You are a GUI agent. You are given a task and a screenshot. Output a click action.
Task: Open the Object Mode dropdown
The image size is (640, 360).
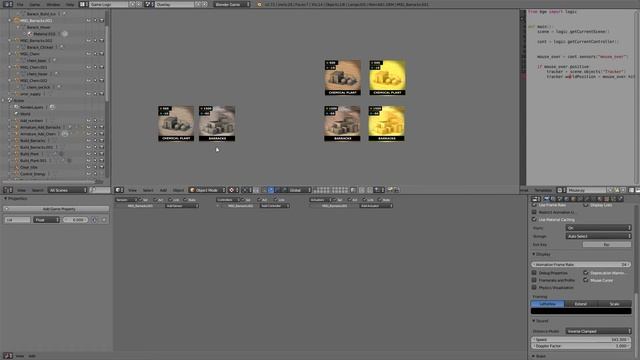coord(207,190)
